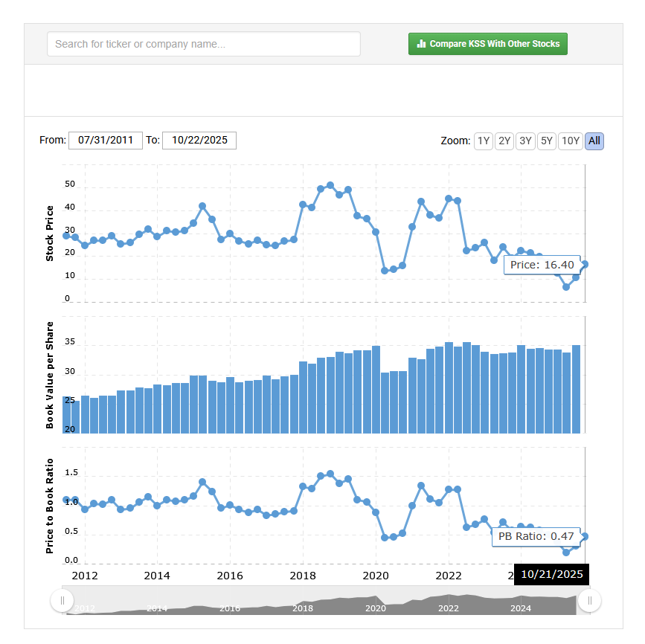The height and width of the screenshot is (644, 645).
Task: Click the 2016 x-axis label
Action: [230, 576]
